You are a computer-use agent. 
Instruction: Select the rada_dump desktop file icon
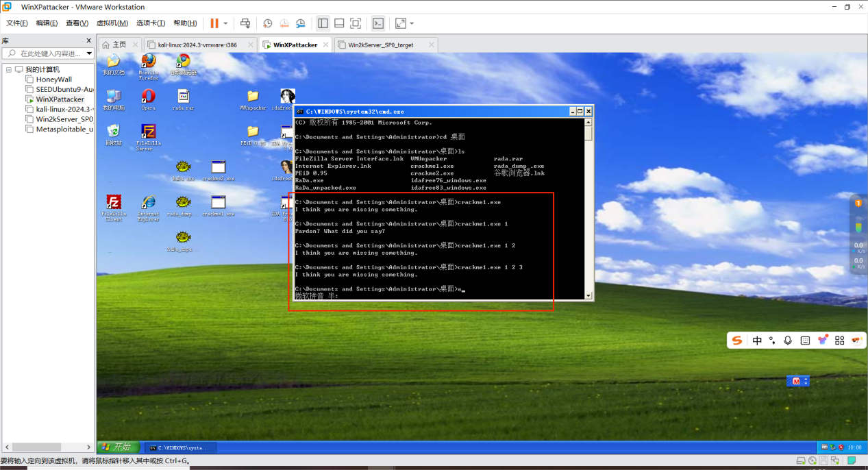coord(183,206)
